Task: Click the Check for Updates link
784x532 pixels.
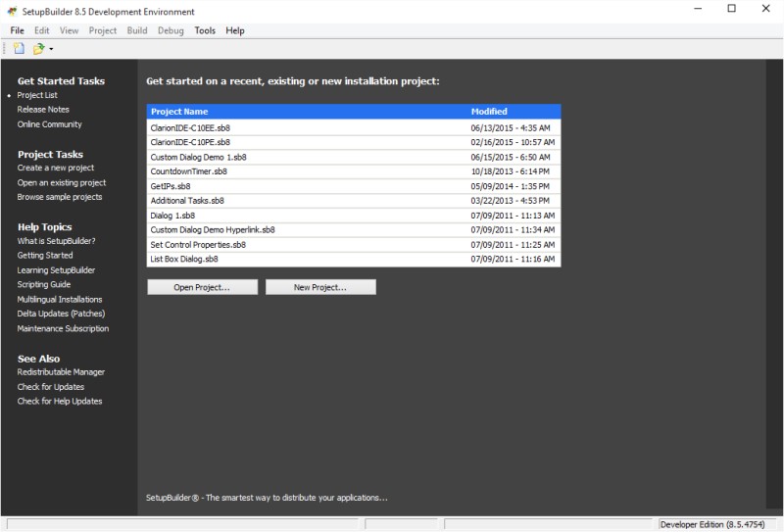Action: 51,387
